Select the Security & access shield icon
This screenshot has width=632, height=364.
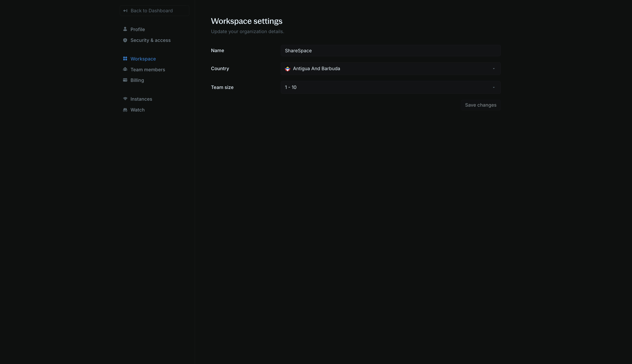(125, 40)
